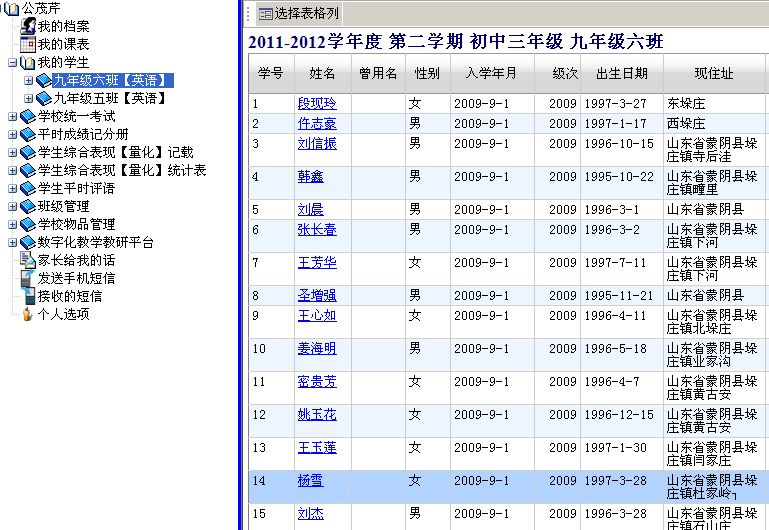
Task: Expand the 学校物品管理 node
Action: [x=12, y=224]
